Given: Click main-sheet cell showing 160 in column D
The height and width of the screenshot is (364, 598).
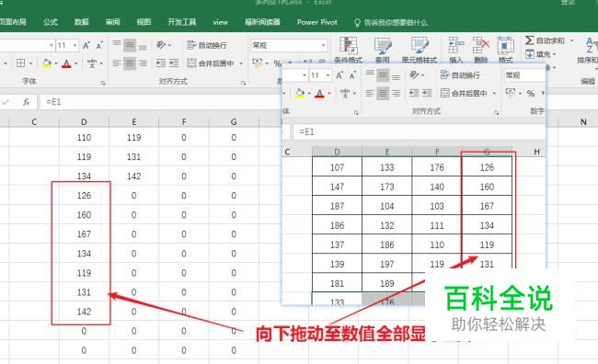Looking at the screenshot, I should coord(84,214).
